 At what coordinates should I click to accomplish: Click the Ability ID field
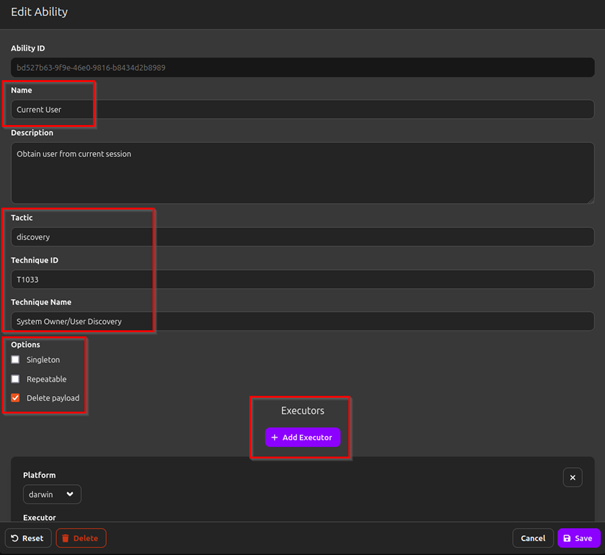point(302,68)
